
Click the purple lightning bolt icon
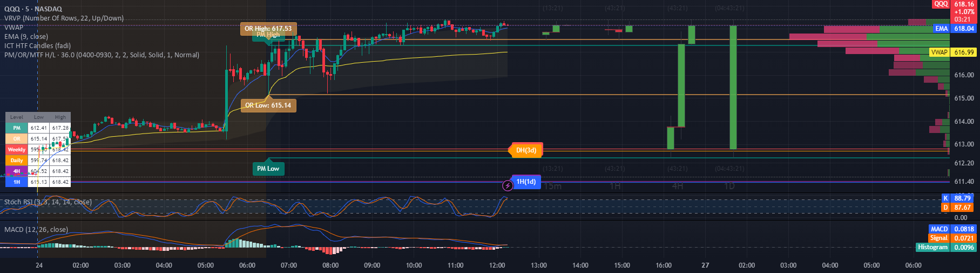[508, 186]
